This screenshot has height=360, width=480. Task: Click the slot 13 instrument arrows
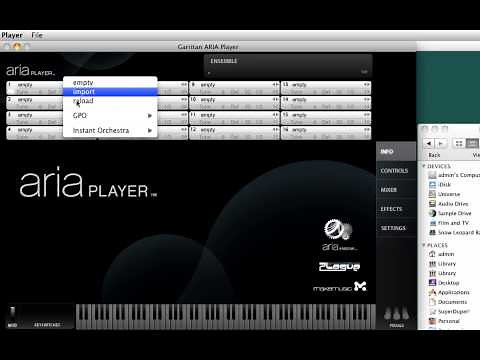pos(367,85)
